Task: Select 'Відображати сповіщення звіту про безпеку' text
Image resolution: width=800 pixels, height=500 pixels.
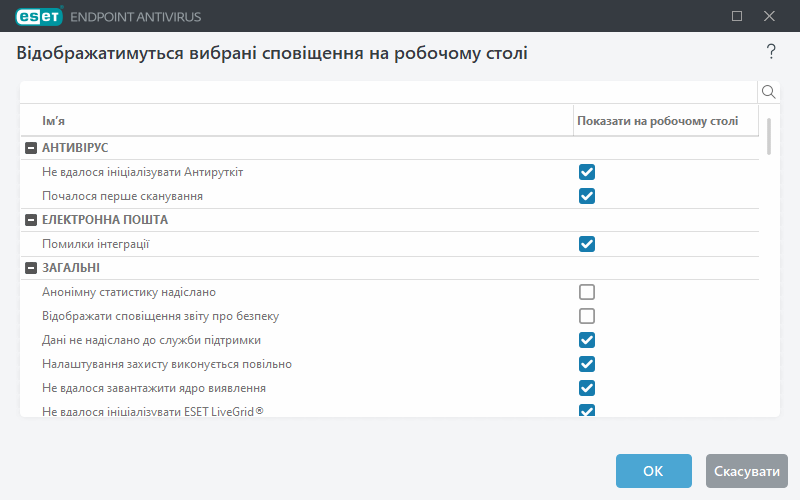Action: [160, 316]
